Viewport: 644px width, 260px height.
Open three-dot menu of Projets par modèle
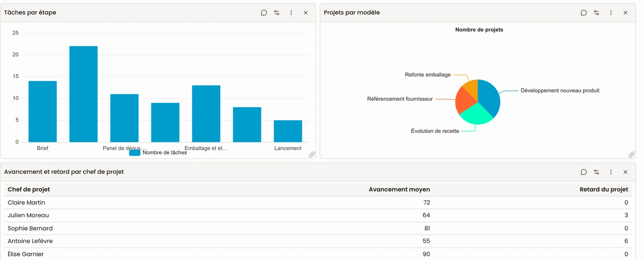tap(611, 13)
